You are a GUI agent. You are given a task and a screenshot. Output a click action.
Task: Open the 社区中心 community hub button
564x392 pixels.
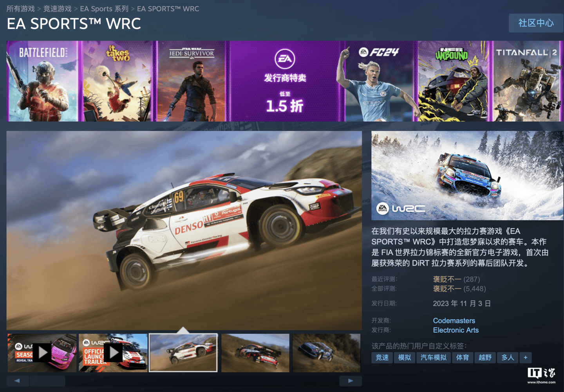coord(536,23)
